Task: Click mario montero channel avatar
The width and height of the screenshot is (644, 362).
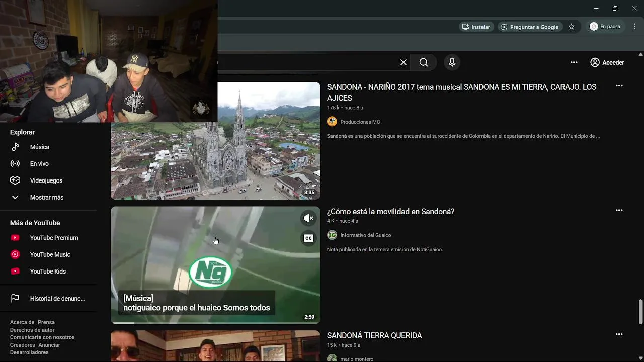Action: 332,358
